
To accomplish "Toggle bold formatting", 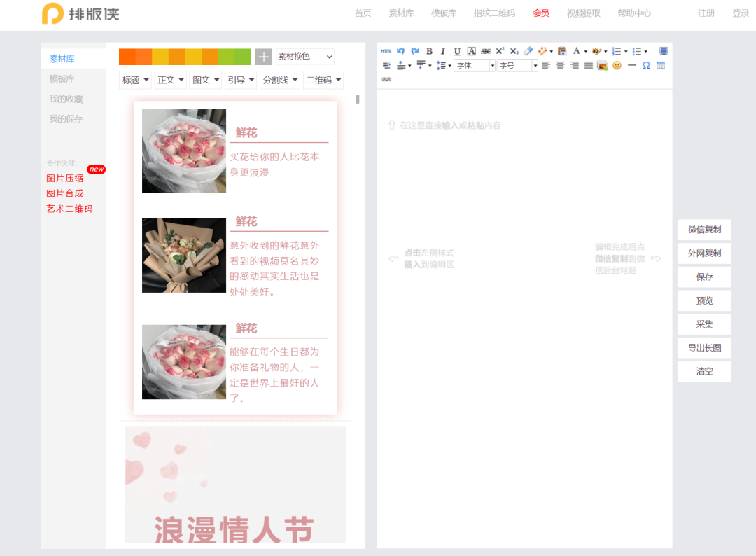I will (x=429, y=51).
